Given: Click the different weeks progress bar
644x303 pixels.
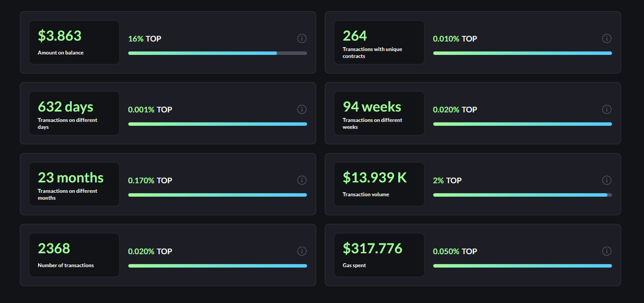Looking at the screenshot, I should pos(522,124).
